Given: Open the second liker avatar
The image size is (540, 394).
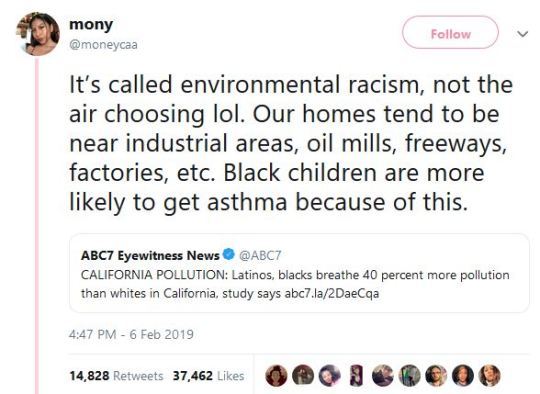Looking at the screenshot, I should point(303,375).
